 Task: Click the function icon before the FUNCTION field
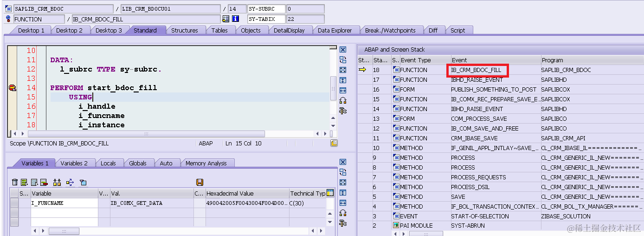8,19
